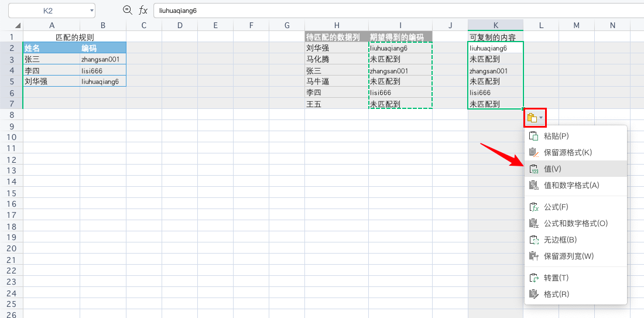
Task: Select 公式(F) paste option
Action: (556, 207)
